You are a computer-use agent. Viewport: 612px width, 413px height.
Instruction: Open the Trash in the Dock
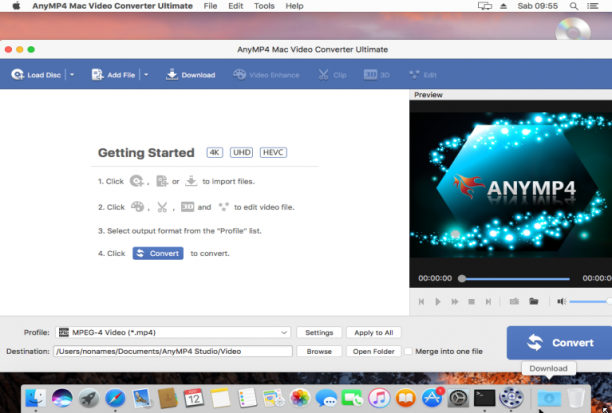pos(576,398)
